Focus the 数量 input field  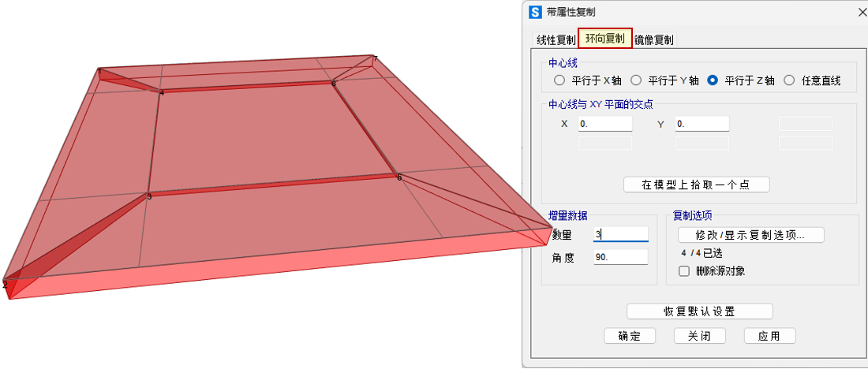click(x=620, y=234)
